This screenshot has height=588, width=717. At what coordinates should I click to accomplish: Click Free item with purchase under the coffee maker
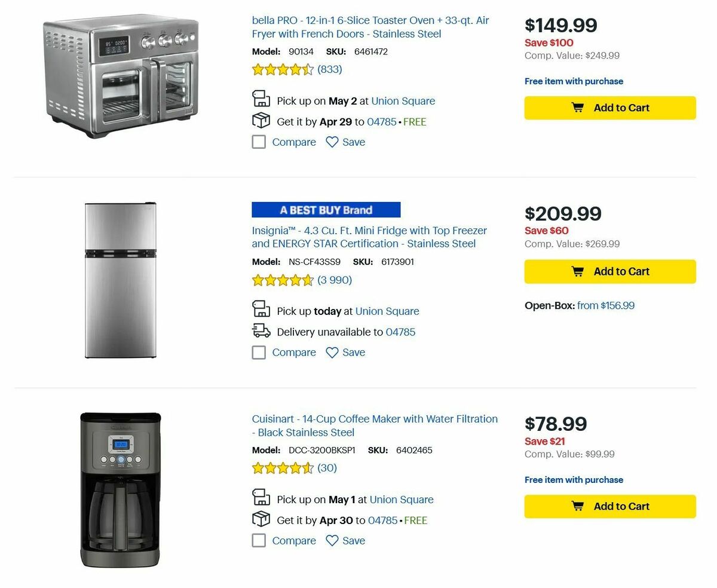(x=574, y=480)
